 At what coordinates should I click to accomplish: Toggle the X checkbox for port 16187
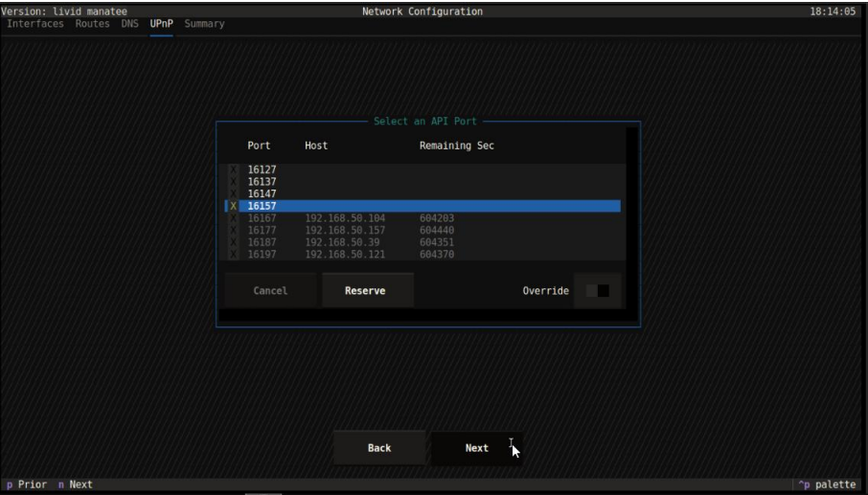click(x=233, y=242)
